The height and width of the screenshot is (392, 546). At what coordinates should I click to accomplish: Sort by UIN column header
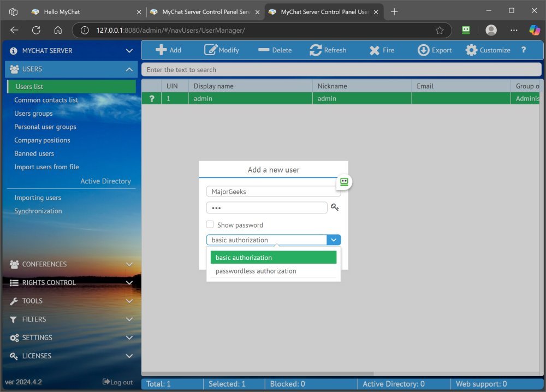click(x=175, y=86)
